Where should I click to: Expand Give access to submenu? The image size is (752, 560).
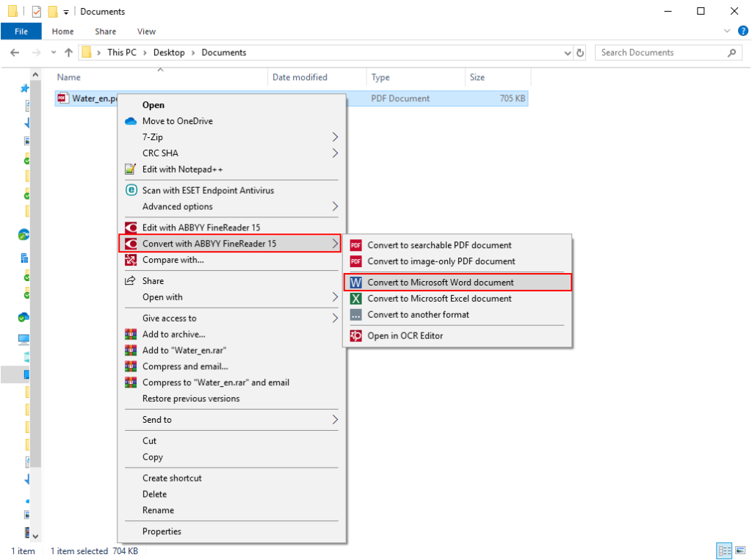click(335, 319)
